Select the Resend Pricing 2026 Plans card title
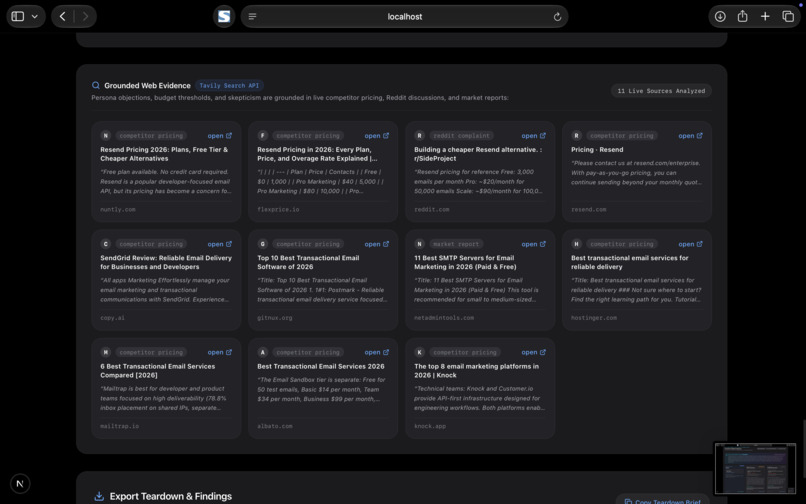Viewport: 806px width, 504px height. tap(164, 154)
